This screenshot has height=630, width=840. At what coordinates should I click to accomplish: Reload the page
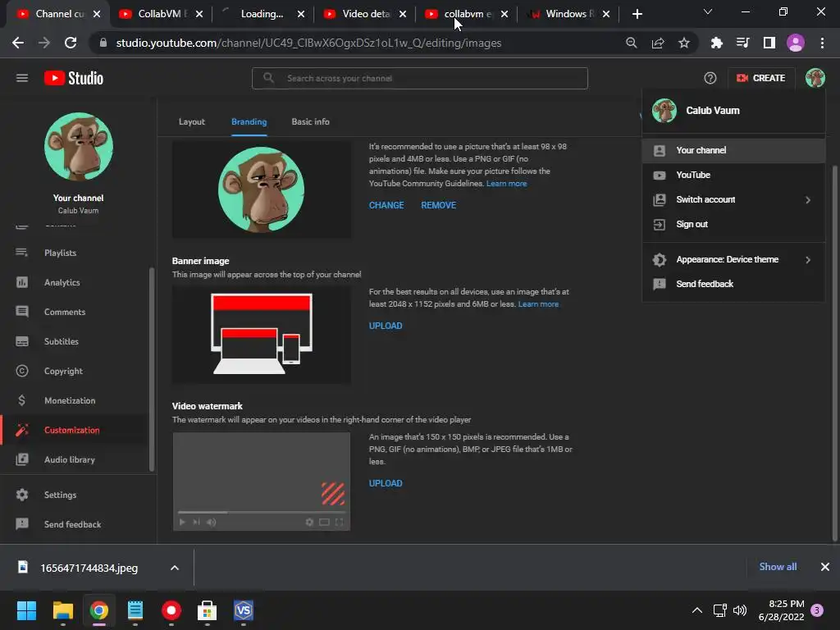pos(71,43)
